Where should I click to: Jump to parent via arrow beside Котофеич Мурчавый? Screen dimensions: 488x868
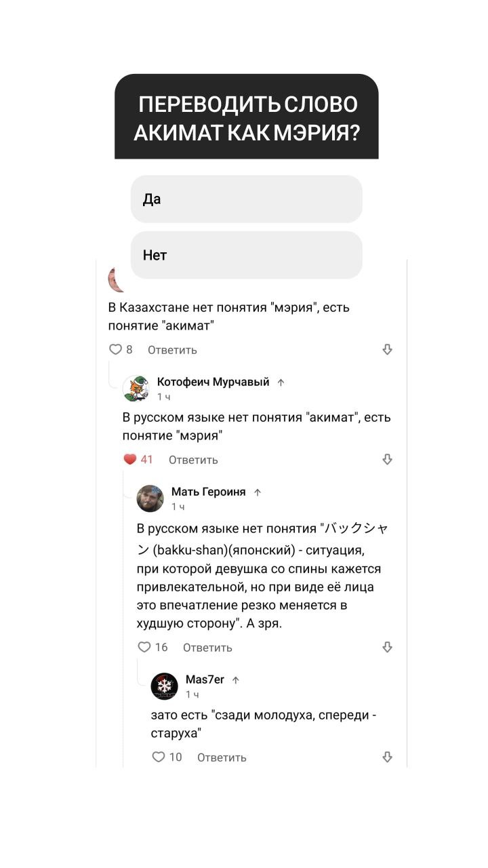[281, 382]
